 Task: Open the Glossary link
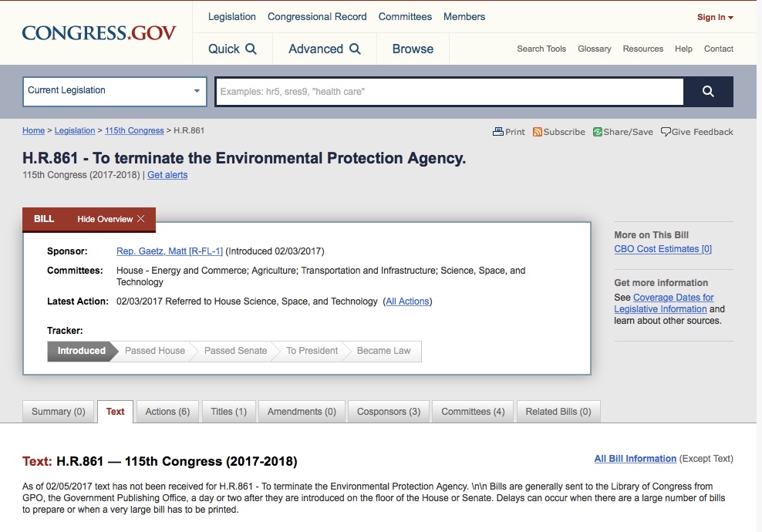tap(595, 49)
